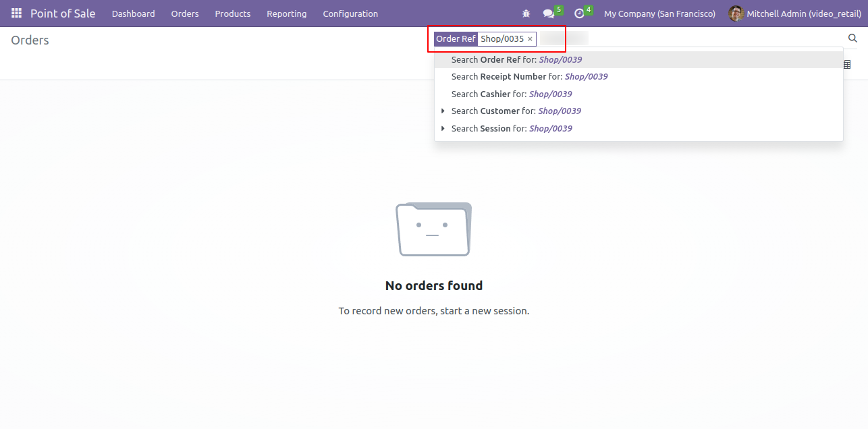The image size is (868, 429).
Task: Expand the Search Session suggestion arrow
Action: (x=443, y=128)
